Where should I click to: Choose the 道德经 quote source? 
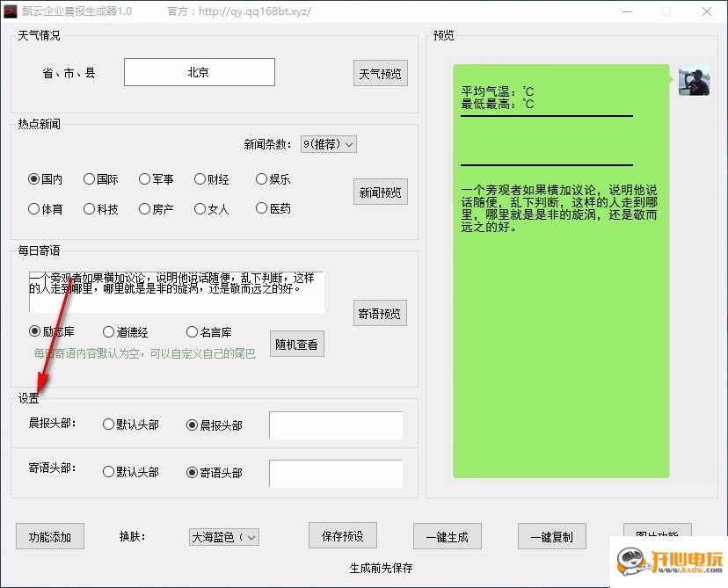(x=126, y=332)
